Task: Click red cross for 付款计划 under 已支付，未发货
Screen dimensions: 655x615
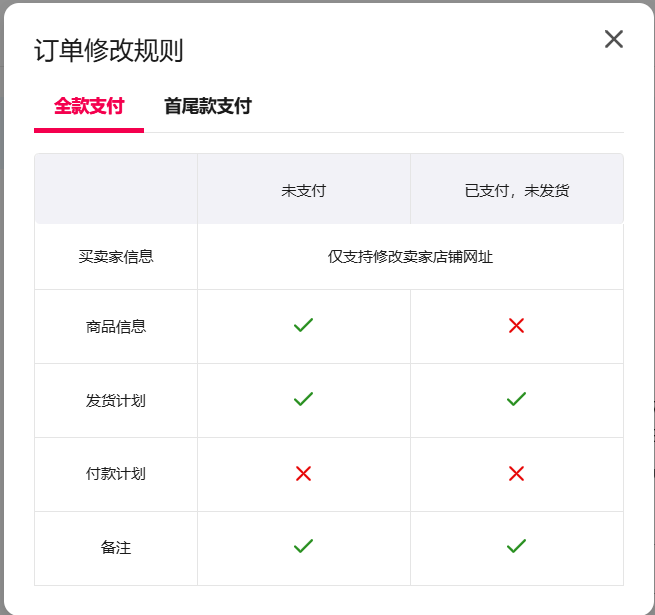Action: 516,473
